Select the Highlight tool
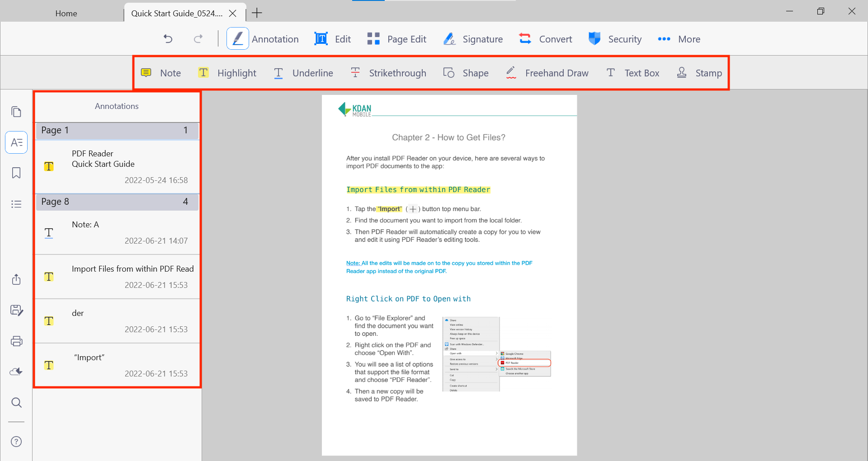The image size is (868, 461). 227,73
